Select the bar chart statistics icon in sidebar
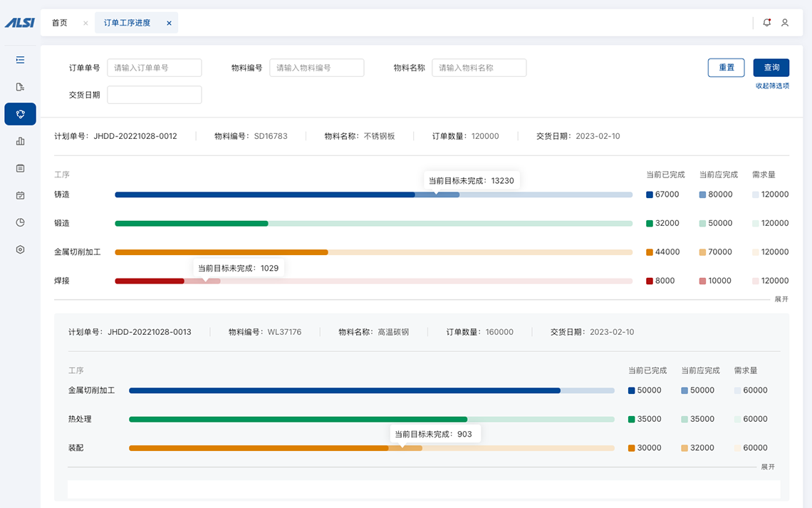 click(x=20, y=142)
